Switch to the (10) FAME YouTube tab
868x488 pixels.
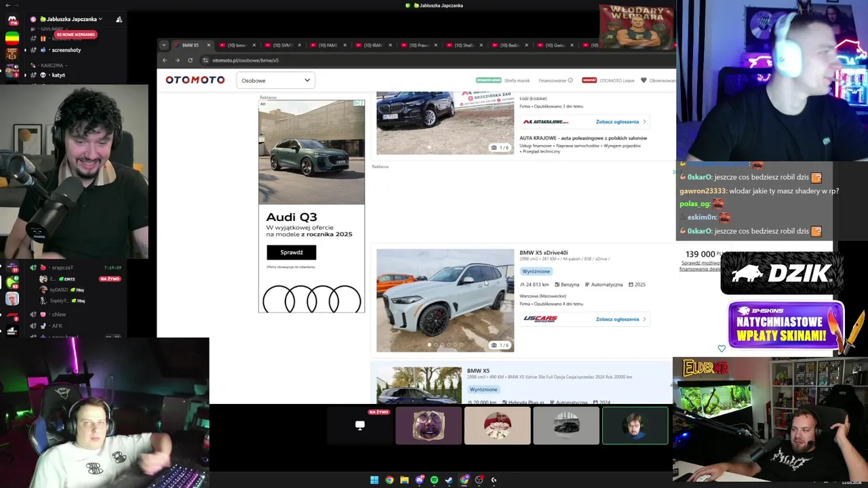click(x=327, y=45)
